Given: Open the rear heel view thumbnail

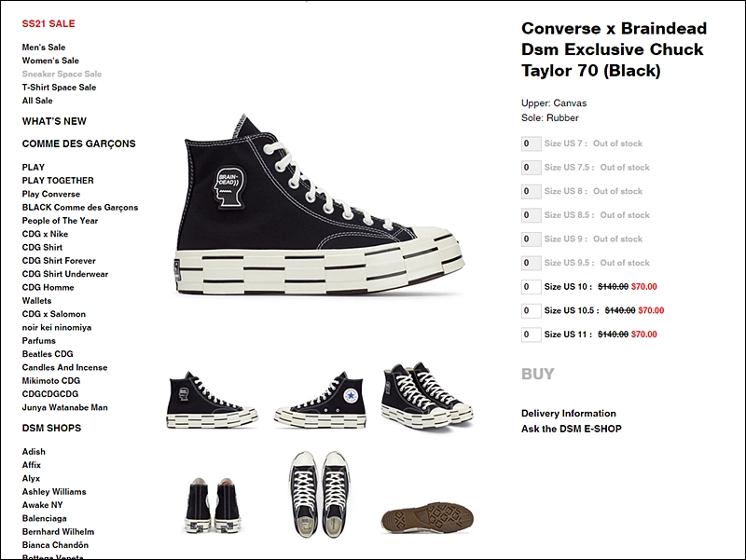Looking at the screenshot, I should point(213,506).
